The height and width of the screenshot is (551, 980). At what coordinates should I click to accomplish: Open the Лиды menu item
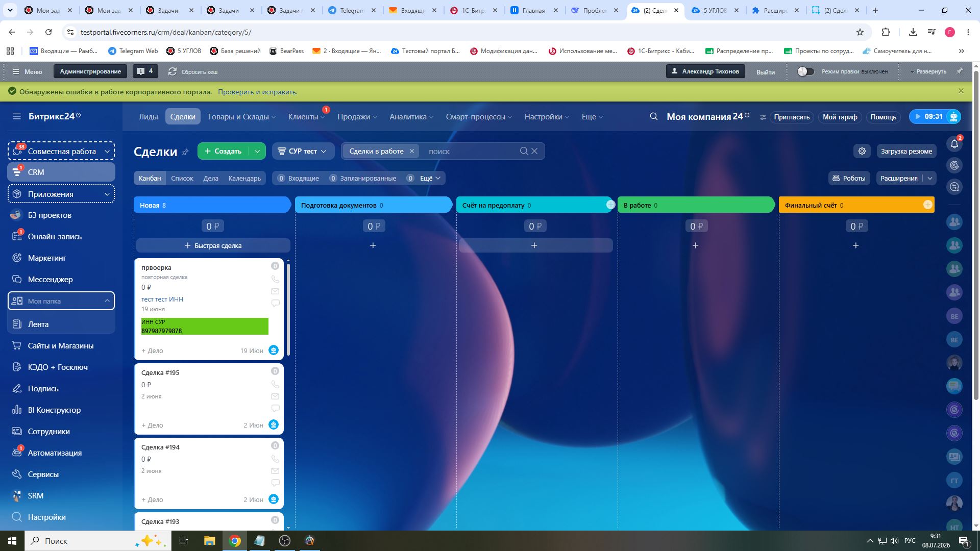click(x=148, y=117)
